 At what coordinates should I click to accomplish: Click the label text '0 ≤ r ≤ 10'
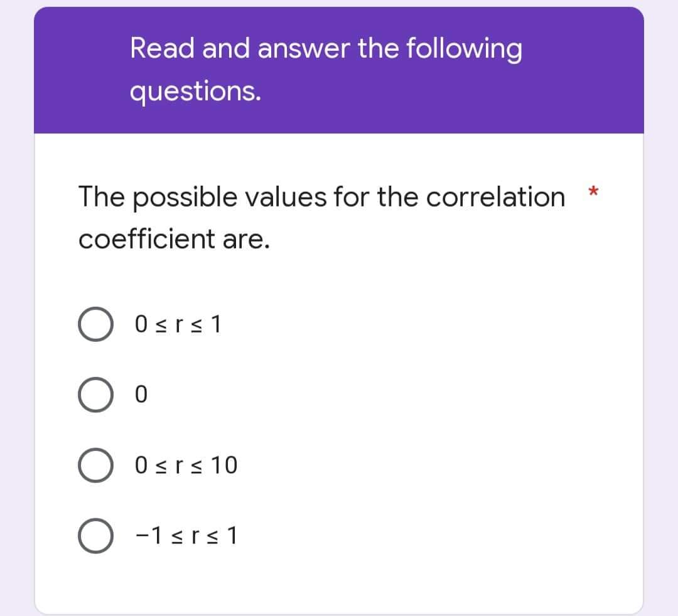point(187,465)
